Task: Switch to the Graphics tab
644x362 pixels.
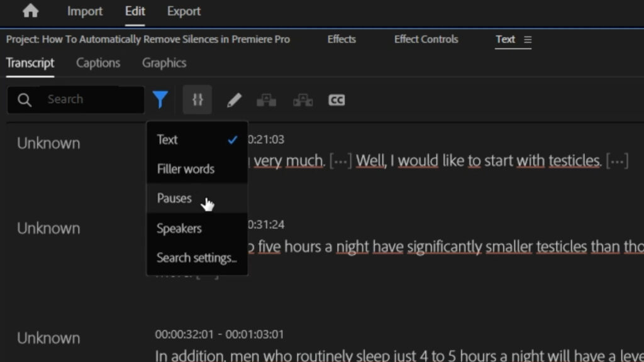Action: pos(164,63)
